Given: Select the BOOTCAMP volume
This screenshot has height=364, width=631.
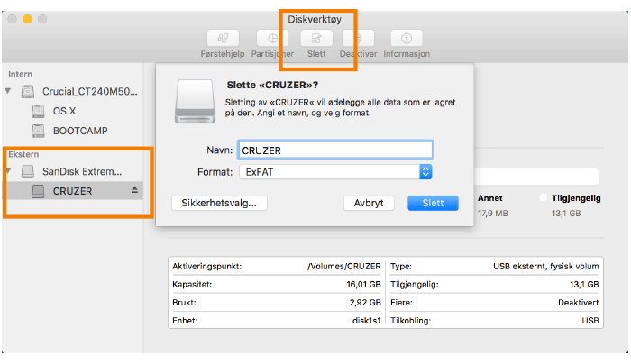Looking at the screenshot, I should (x=79, y=131).
